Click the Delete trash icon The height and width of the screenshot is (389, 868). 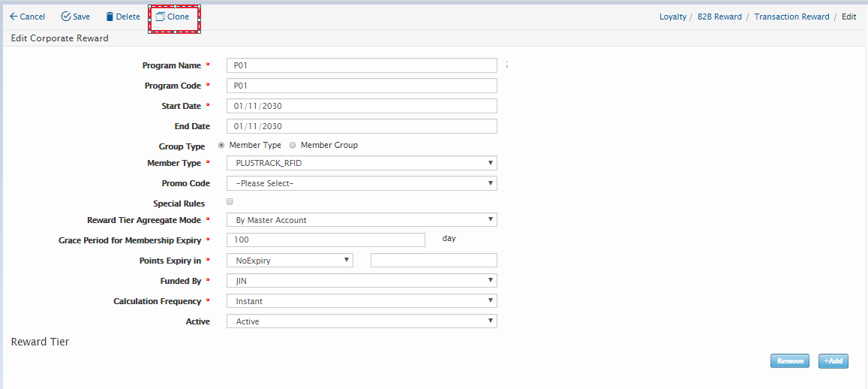point(110,17)
